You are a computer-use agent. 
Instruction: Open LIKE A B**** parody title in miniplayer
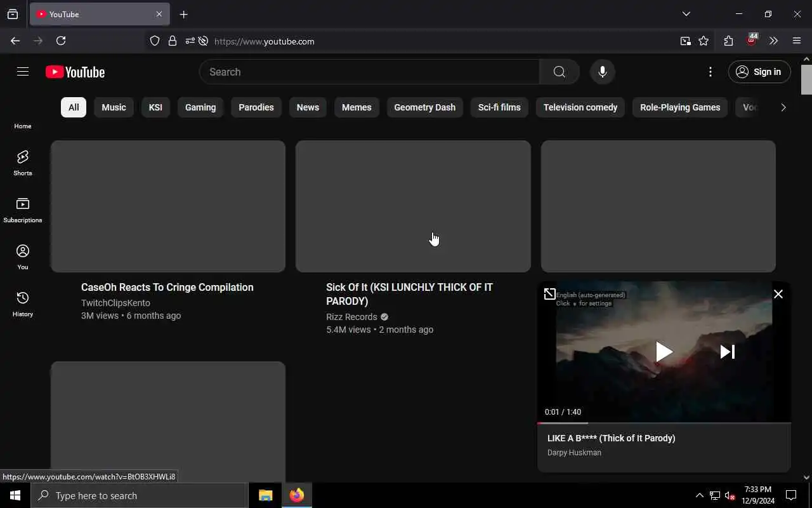pos(612,438)
